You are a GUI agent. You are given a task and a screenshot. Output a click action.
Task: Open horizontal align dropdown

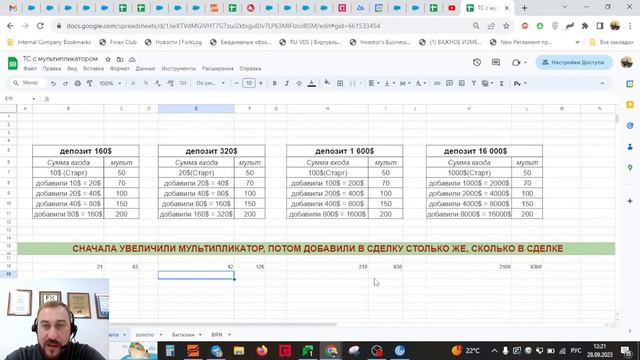pos(373,83)
